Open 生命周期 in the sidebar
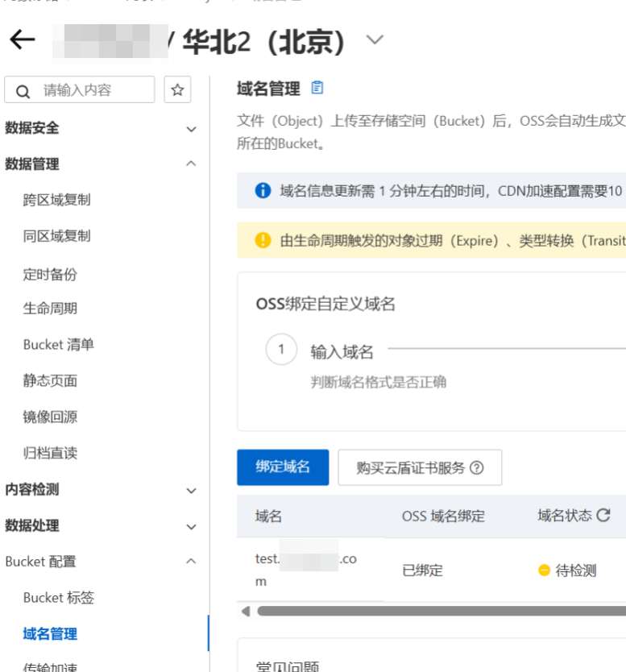 tap(50, 308)
